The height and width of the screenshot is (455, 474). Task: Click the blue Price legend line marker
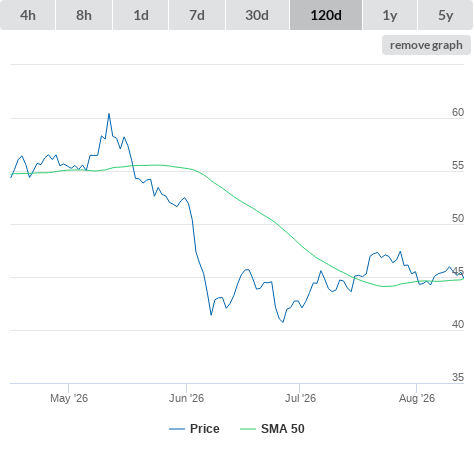(x=177, y=429)
